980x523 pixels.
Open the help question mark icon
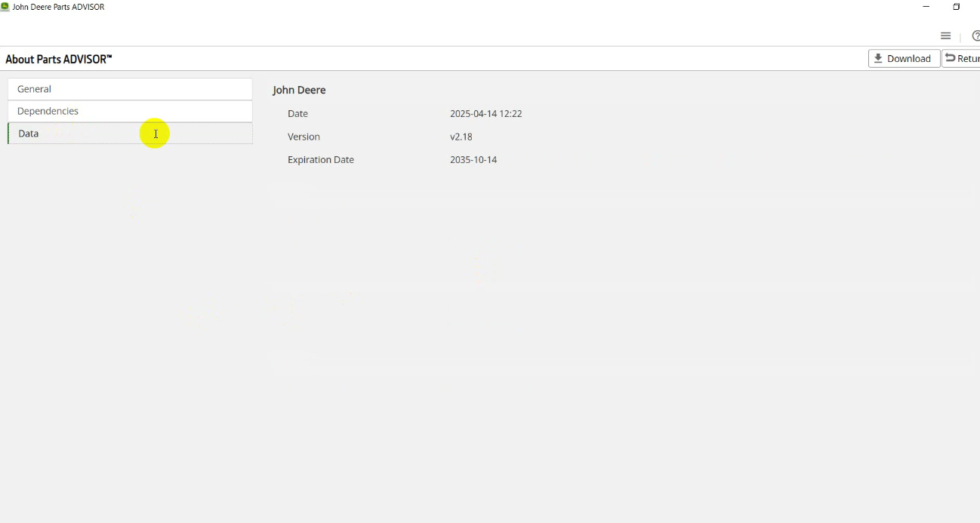(x=975, y=35)
